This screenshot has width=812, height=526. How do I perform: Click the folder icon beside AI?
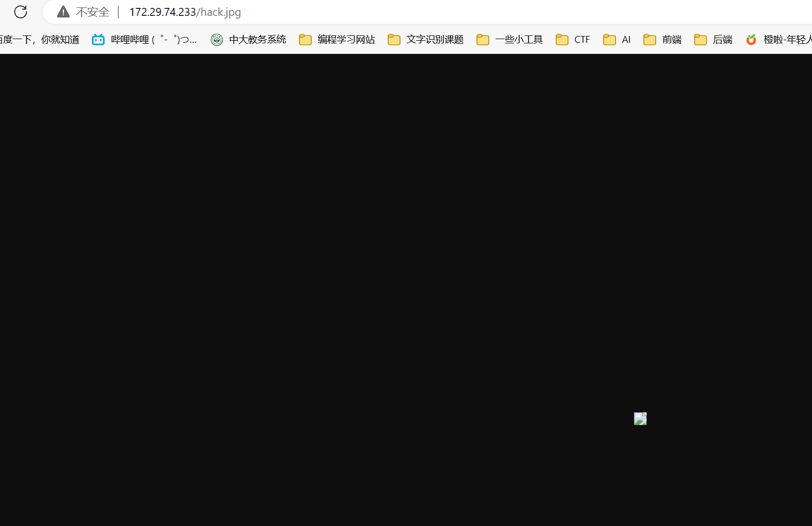(610, 40)
